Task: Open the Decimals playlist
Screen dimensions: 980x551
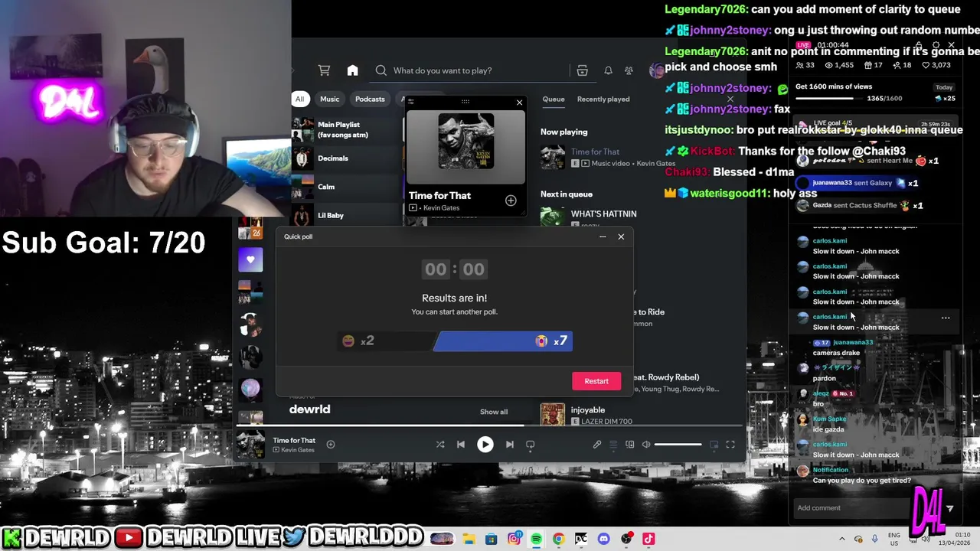Action: [x=345, y=158]
